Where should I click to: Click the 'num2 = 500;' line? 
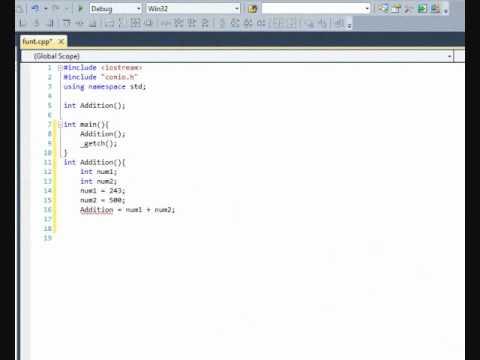(x=103, y=200)
